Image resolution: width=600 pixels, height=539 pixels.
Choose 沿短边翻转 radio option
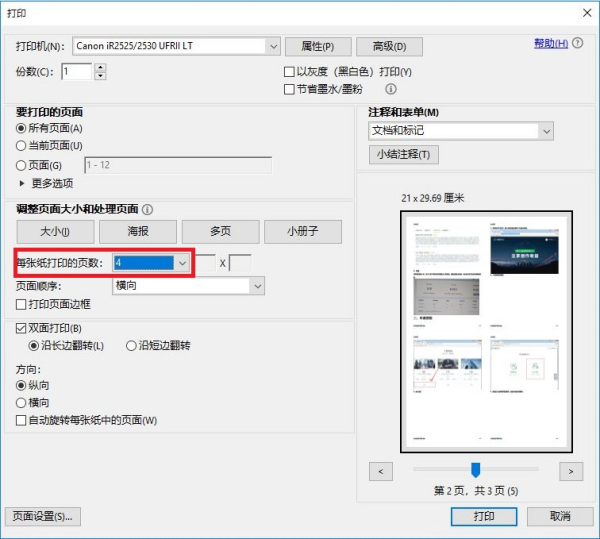[131, 346]
